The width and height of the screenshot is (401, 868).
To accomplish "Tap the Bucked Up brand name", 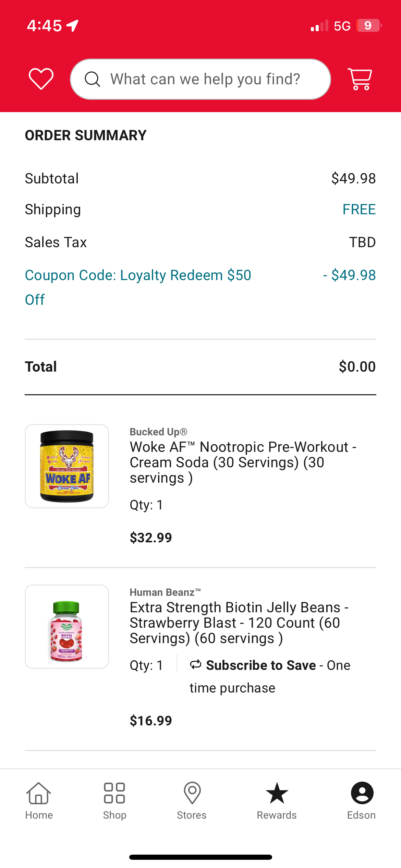I will click(x=158, y=432).
